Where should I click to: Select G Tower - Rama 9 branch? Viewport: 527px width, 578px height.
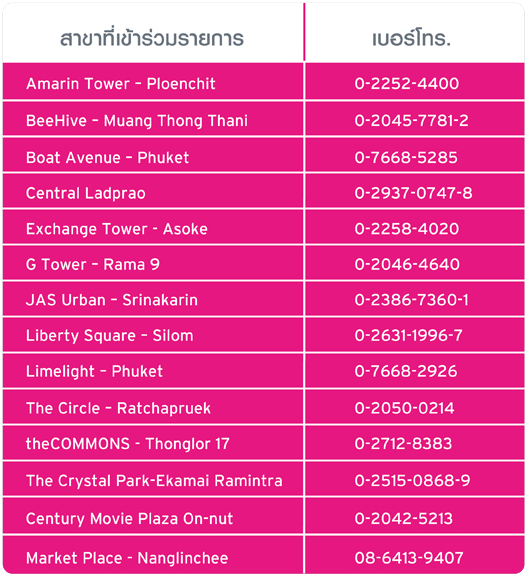93,265
